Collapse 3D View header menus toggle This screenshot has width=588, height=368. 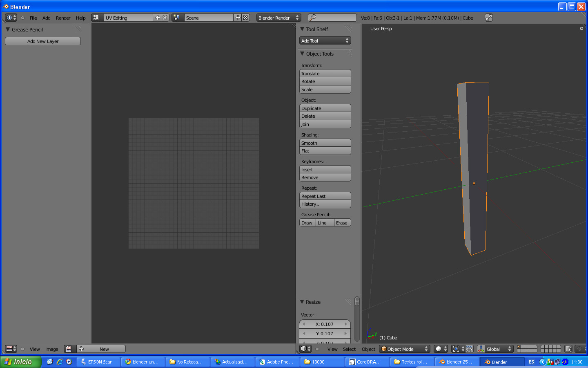[x=317, y=349]
